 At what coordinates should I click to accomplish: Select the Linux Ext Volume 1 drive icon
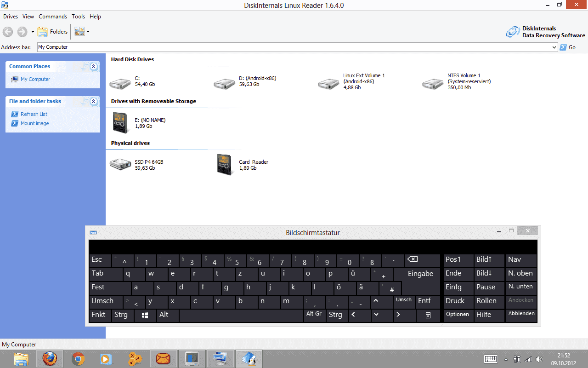tap(329, 83)
